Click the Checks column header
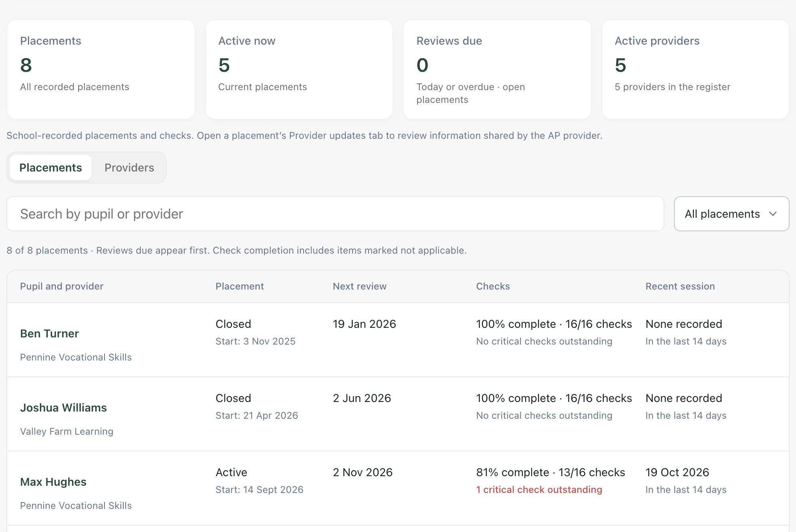Image resolution: width=796 pixels, height=532 pixels. pyautogui.click(x=493, y=286)
